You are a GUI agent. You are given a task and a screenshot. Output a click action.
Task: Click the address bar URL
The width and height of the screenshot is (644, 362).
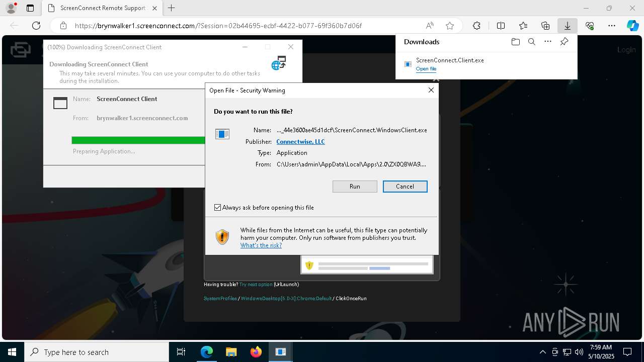pyautogui.click(x=218, y=26)
